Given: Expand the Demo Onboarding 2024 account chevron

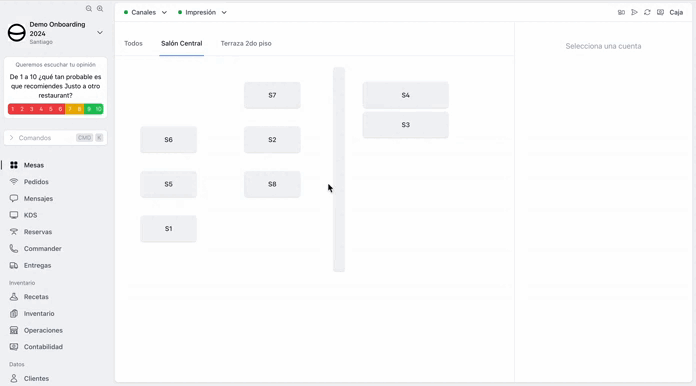Looking at the screenshot, I should pos(100,33).
